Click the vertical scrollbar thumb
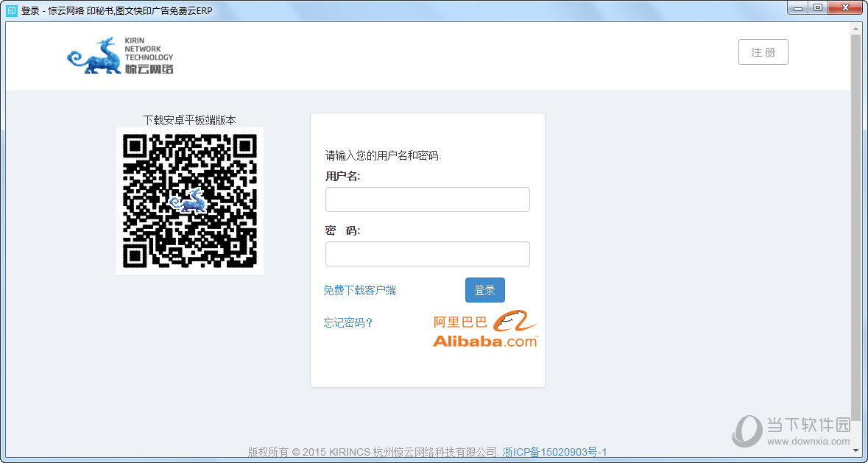The width and height of the screenshot is (868, 463). click(855, 227)
